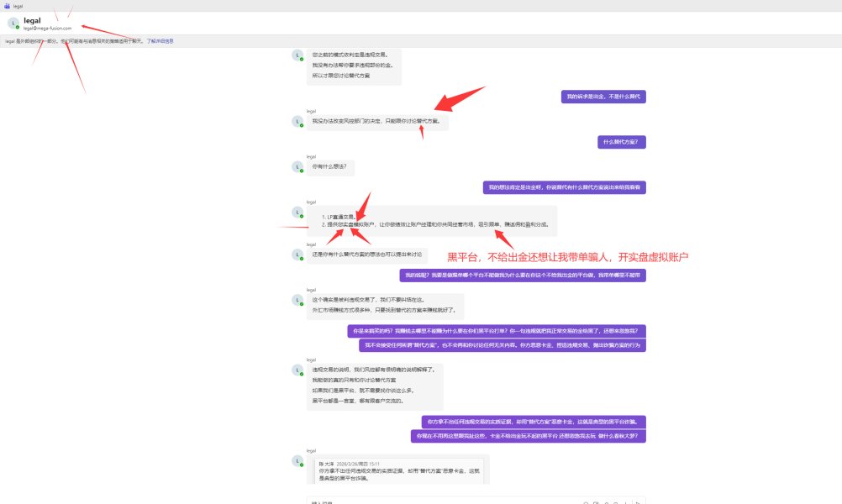This screenshot has width=842, height=504.
Task: Select sent message starting '我的想法肯定是出金呀'
Action: (565, 188)
